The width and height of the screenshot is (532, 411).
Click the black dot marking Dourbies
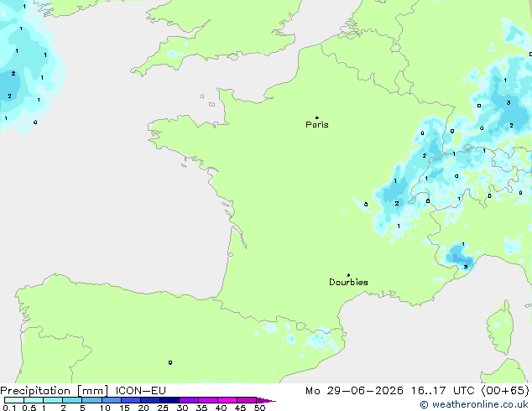[348, 275]
